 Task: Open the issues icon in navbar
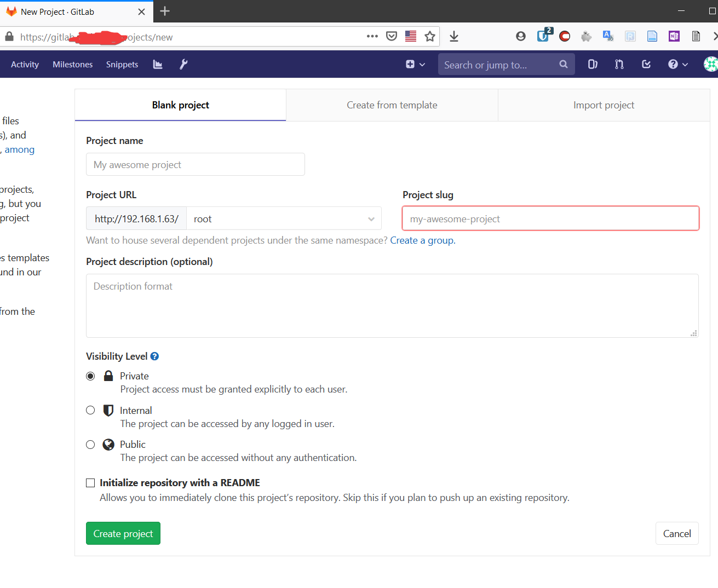[x=593, y=64]
